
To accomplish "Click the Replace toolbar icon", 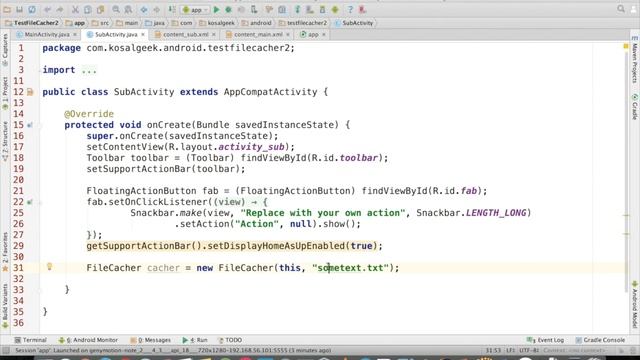I will click(x=128, y=9).
